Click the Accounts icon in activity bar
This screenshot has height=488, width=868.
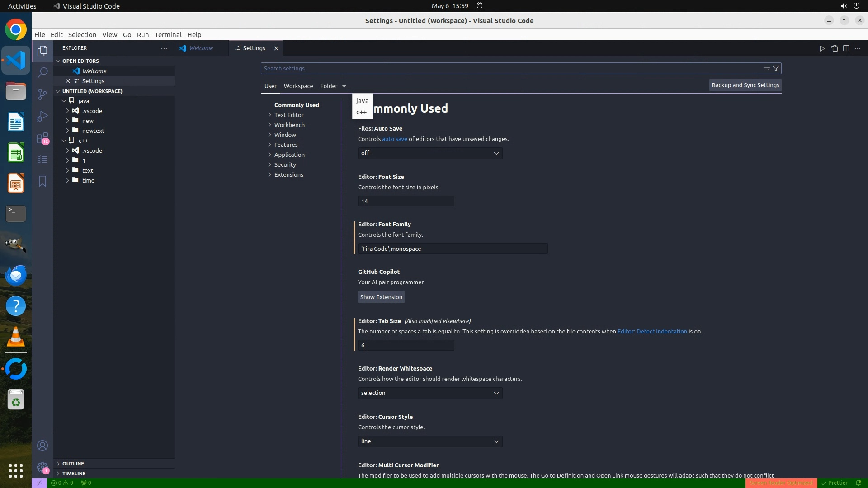coord(42,446)
